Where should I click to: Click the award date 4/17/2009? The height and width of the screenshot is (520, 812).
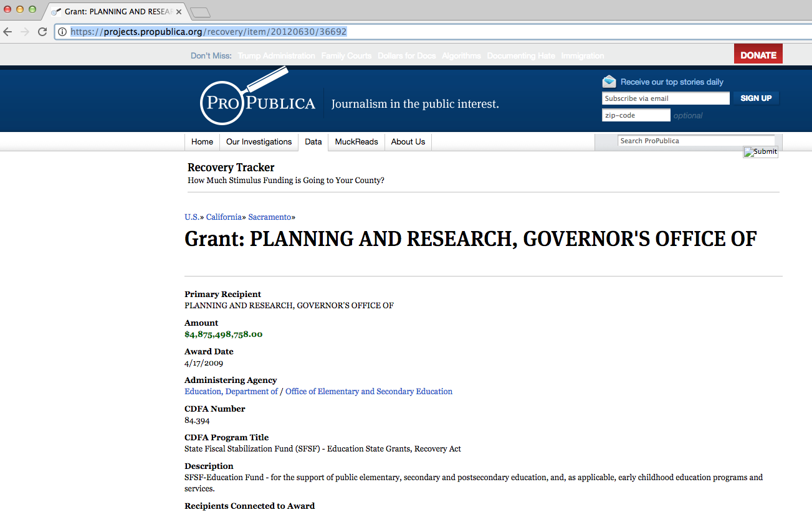204,363
